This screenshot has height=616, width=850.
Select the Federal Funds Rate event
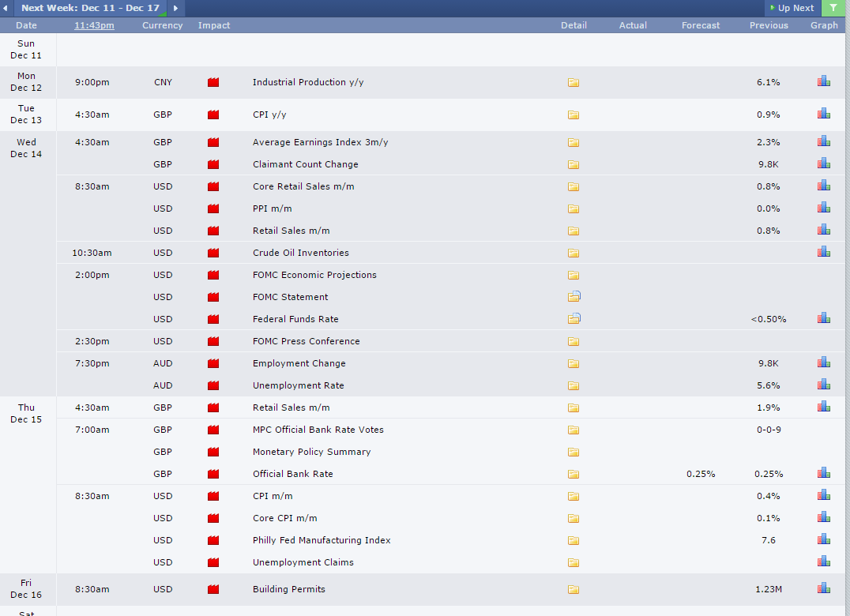295,319
